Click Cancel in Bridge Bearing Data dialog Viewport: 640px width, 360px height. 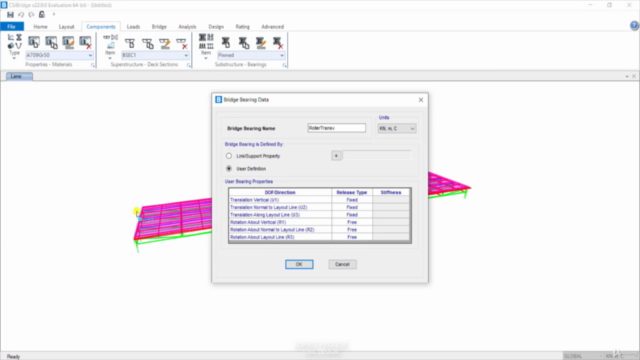342,264
